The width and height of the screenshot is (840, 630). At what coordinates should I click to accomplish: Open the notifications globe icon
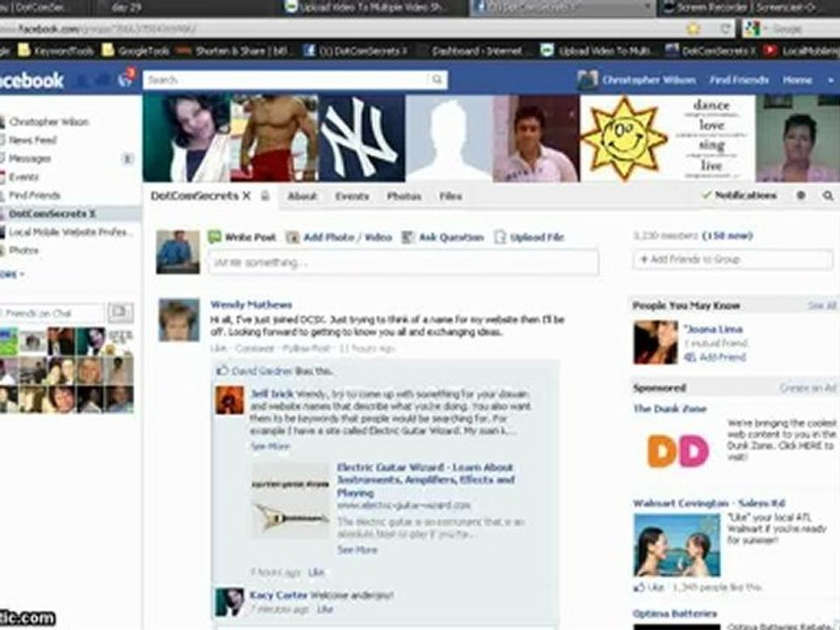tap(126, 79)
